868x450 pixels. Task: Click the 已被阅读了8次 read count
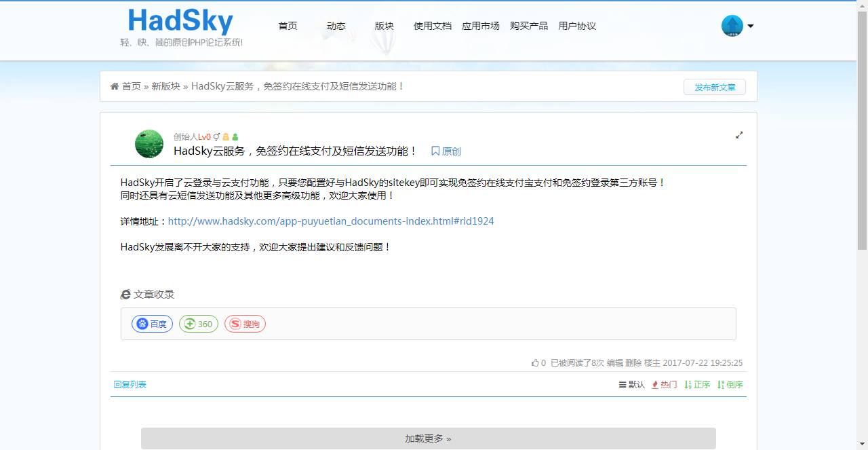click(x=577, y=363)
